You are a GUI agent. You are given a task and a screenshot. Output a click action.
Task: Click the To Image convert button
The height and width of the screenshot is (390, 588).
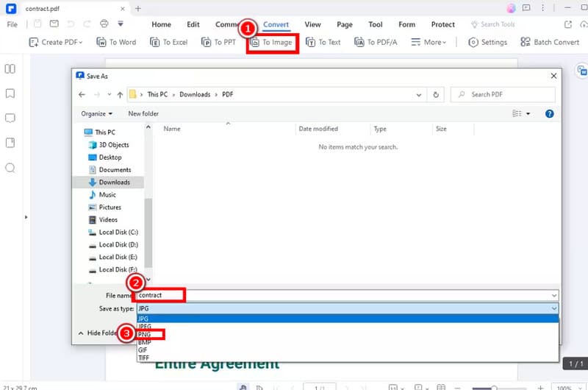(x=272, y=43)
